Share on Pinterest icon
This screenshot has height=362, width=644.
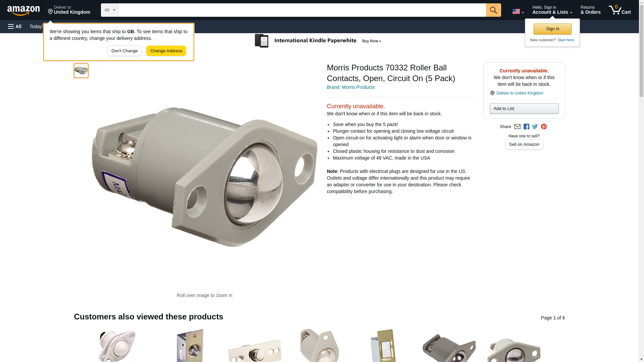click(x=544, y=127)
